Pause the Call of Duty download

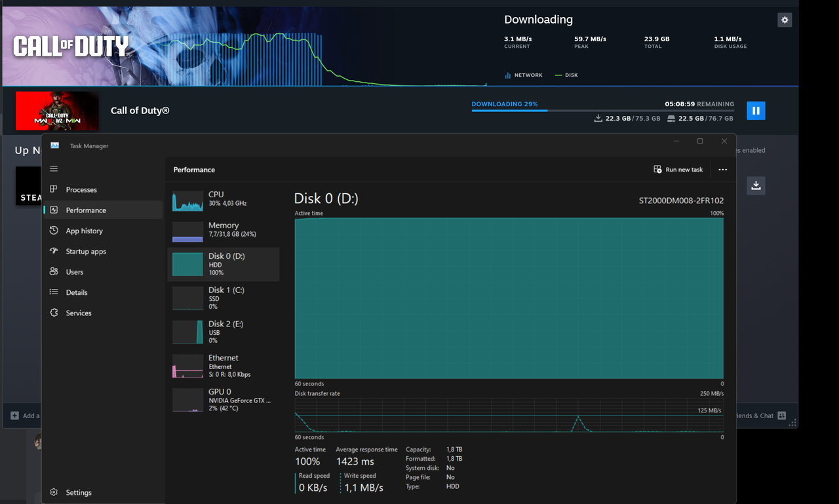point(756,111)
